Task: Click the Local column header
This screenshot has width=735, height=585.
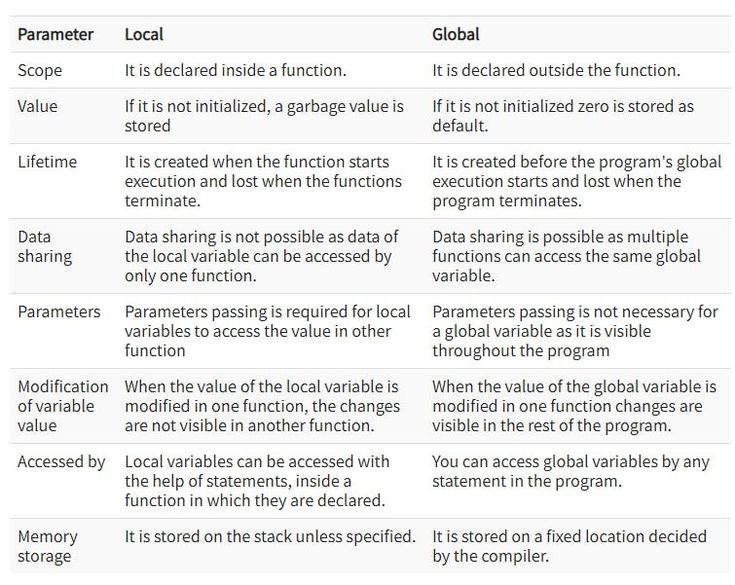Action: [144, 34]
